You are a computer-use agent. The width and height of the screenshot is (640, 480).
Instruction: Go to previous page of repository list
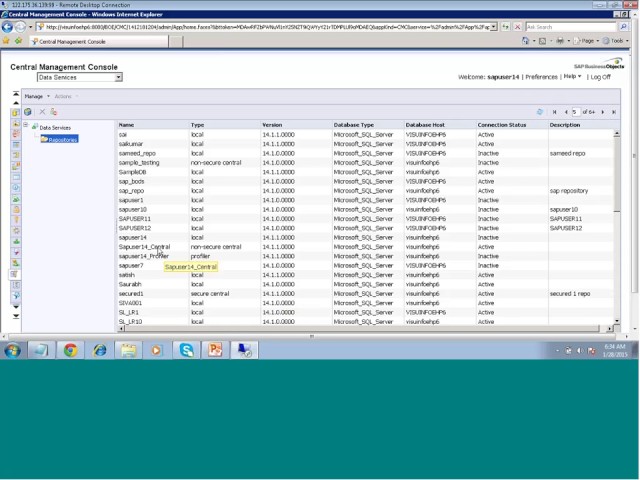pyautogui.click(x=566, y=112)
